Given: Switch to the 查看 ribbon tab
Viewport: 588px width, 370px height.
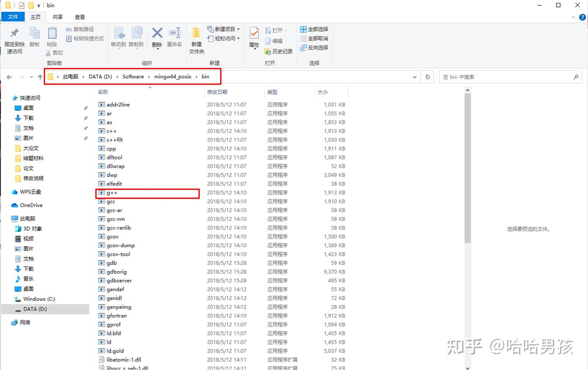Looking at the screenshot, I should click(80, 17).
